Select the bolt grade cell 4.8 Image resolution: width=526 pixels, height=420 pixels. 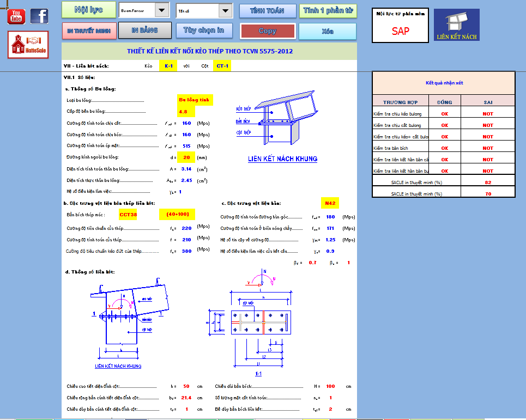point(186,112)
